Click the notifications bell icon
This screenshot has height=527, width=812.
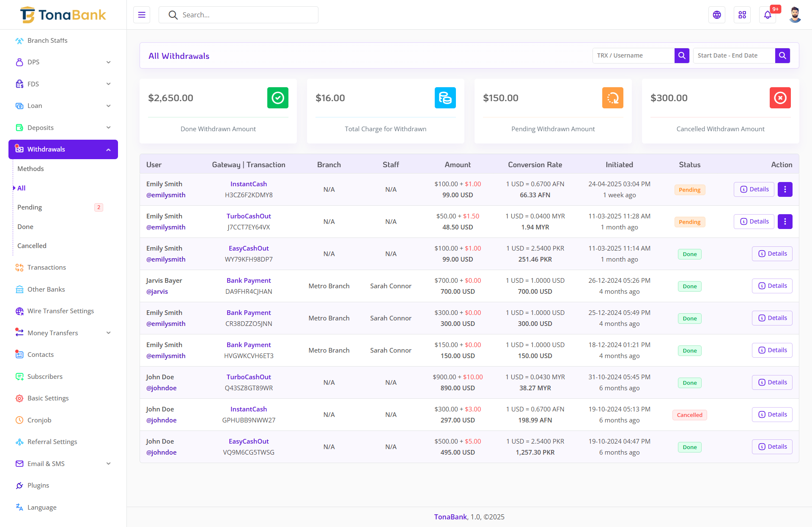[x=767, y=15]
